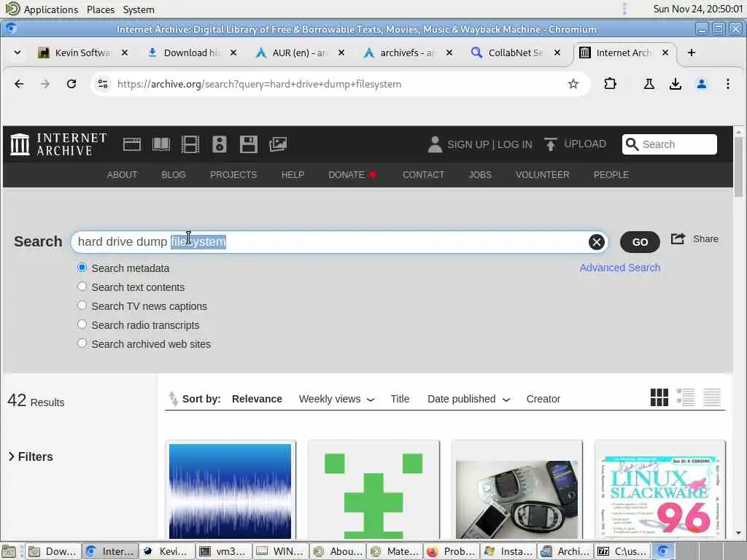This screenshot has height=560, width=747.
Task: Bookmark this page with star icon
Action: 573,85
